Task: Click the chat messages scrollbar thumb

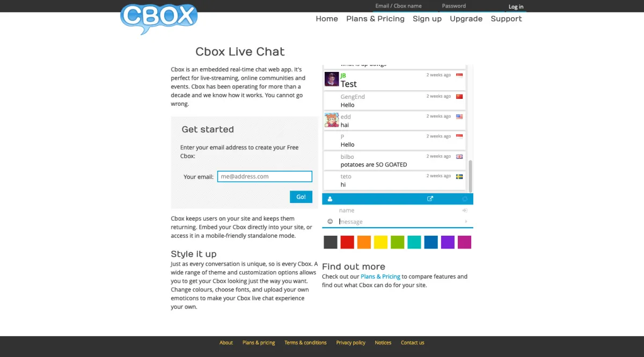Action: pos(471,176)
